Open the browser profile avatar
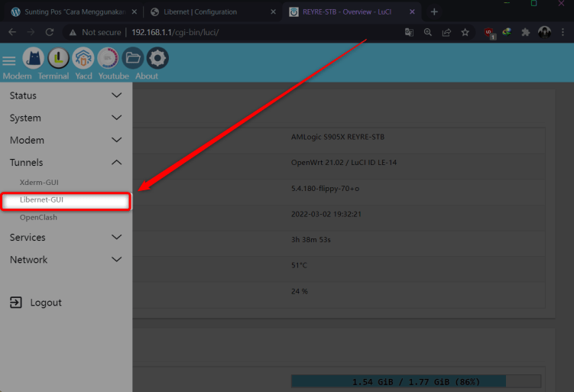This screenshot has height=392, width=574. point(544,32)
